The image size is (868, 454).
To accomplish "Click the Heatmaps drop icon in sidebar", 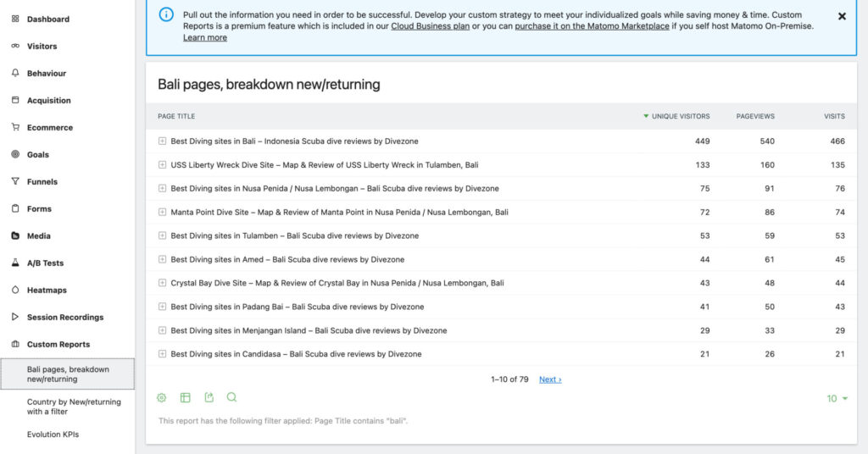I will pos(15,290).
